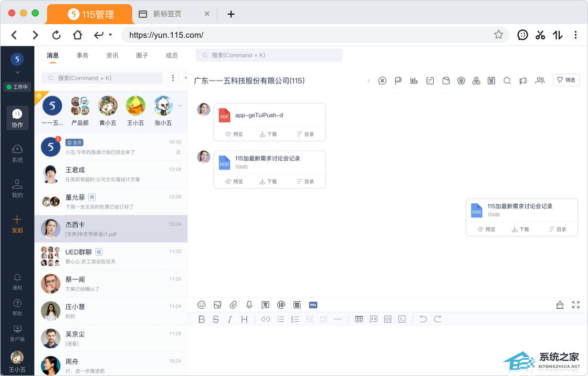Image resolution: width=588 pixels, height=376 pixels.
Task: Toggle bold formatting
Action: [x=202, y=319]
